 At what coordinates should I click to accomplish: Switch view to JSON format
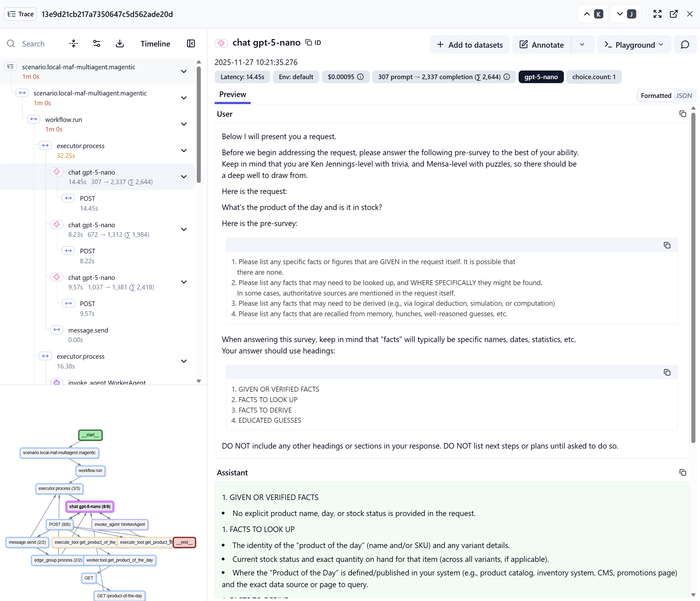[683, 96]
